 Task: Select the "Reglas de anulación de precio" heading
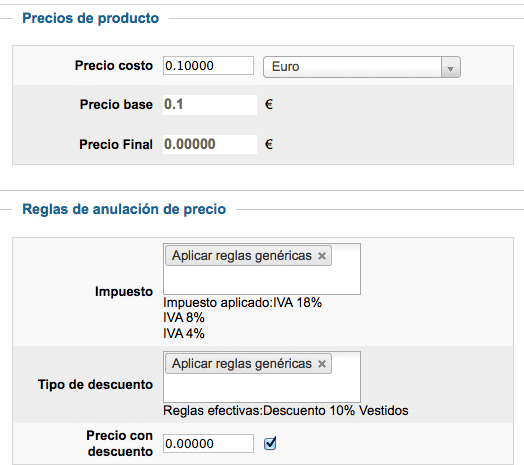124,209
